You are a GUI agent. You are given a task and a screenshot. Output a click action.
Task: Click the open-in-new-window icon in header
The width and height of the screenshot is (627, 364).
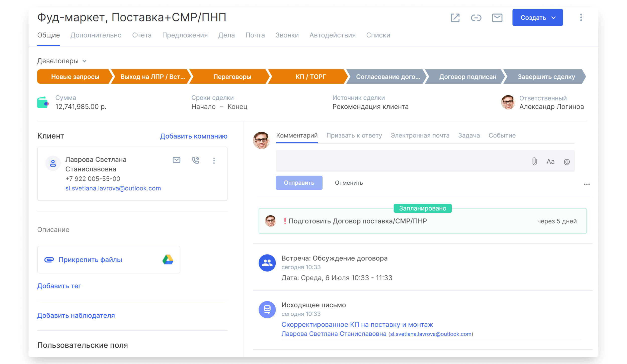455,18
